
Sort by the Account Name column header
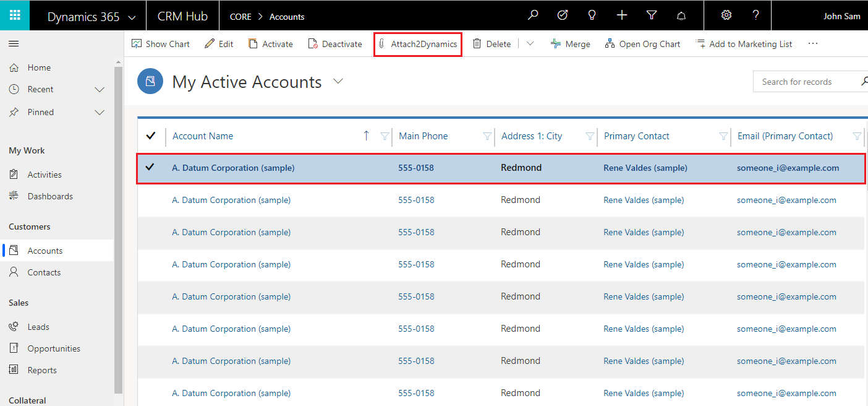coord(203,136)
